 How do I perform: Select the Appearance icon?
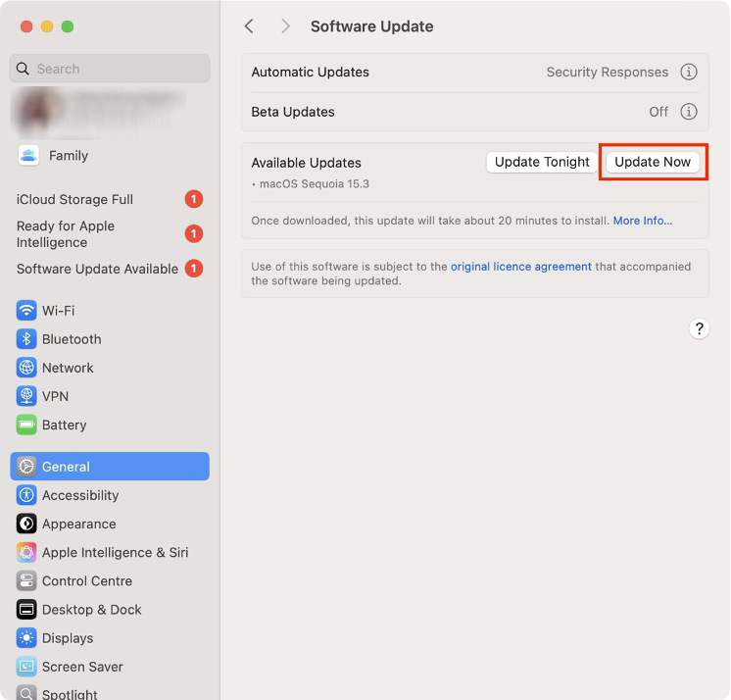(x=26, y=524)
